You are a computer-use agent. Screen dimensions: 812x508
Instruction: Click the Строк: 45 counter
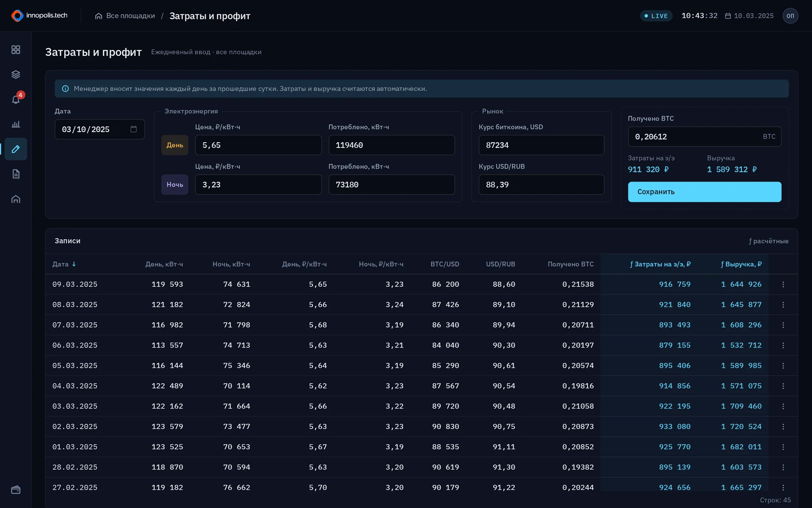tap(775, 500)
